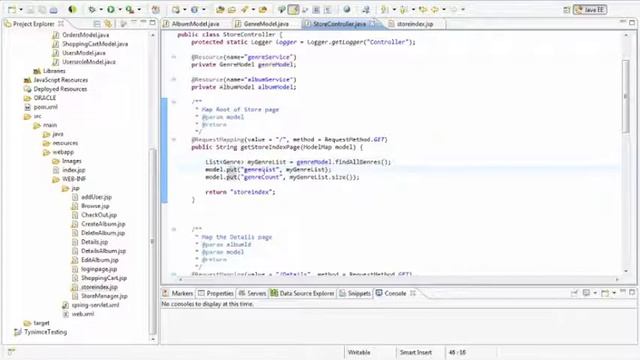
Task: Switch to the GenreModel.java editor tab
Action: point(267,24)
